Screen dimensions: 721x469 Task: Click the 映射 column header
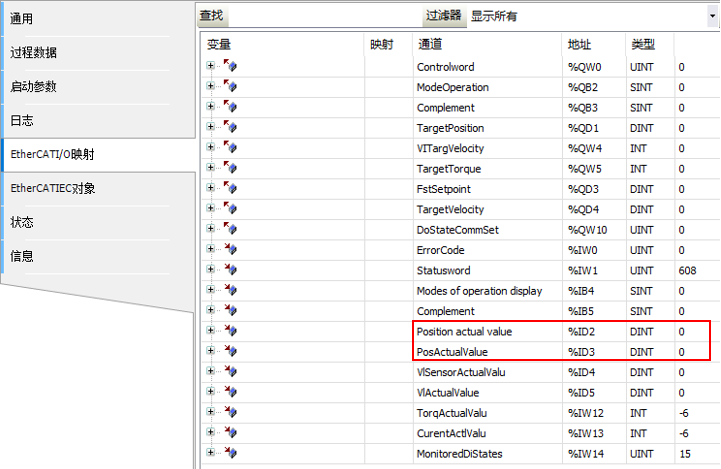click(389, 45)
